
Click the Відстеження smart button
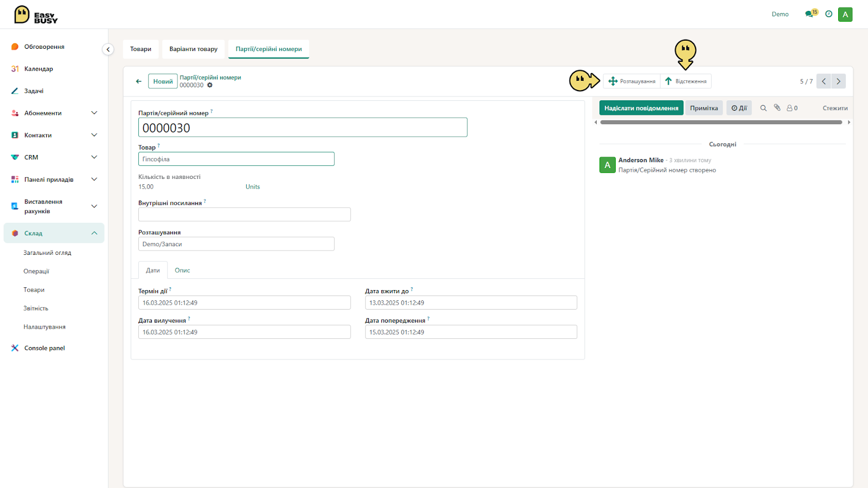(686, 81)
